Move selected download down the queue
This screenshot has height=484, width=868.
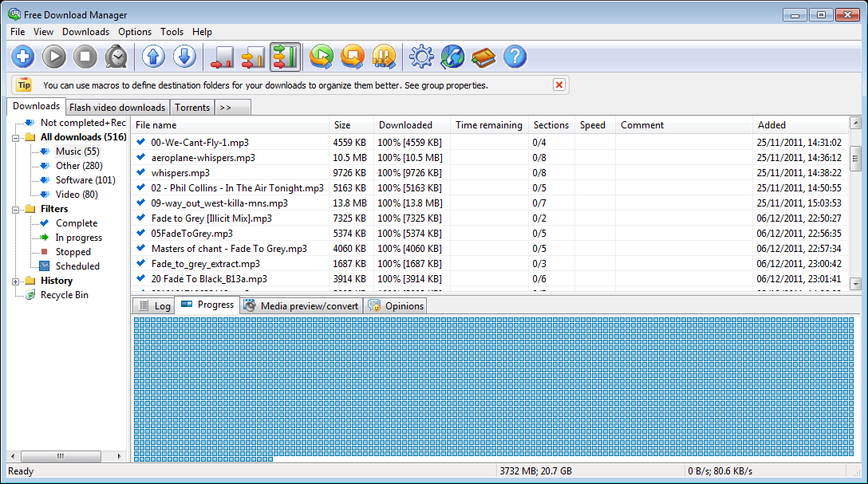(x=184, y=56)
